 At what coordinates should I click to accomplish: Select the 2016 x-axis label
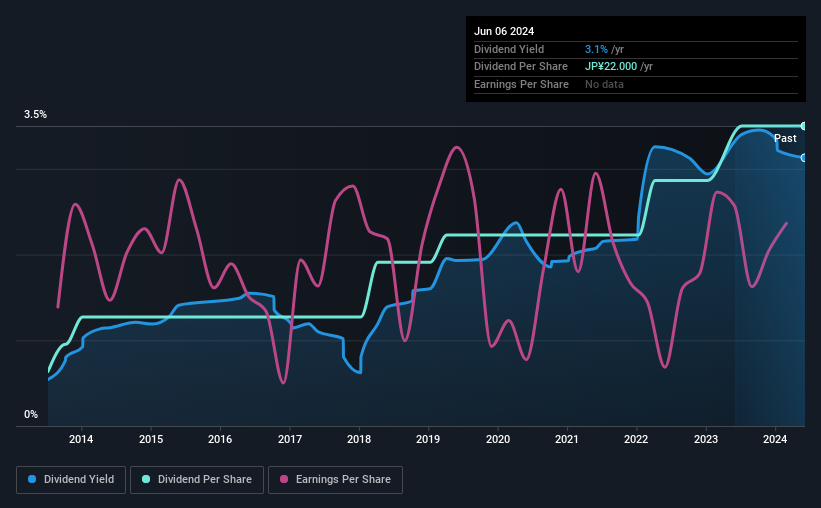[220, 439]
